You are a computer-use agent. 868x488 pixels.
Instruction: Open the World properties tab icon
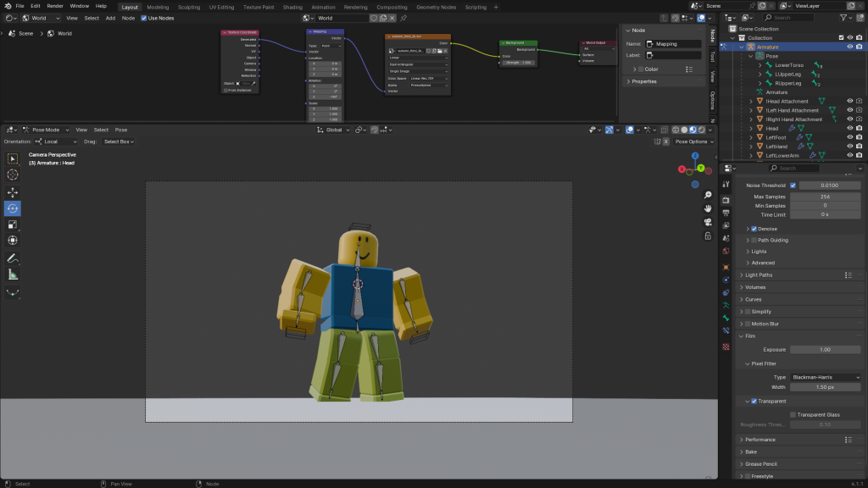pos(726,251)
